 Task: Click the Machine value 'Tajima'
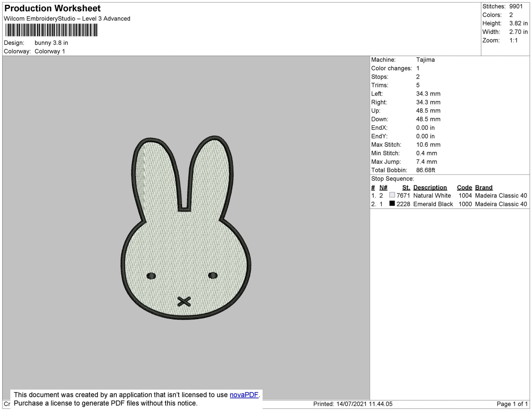click(425, 60)
